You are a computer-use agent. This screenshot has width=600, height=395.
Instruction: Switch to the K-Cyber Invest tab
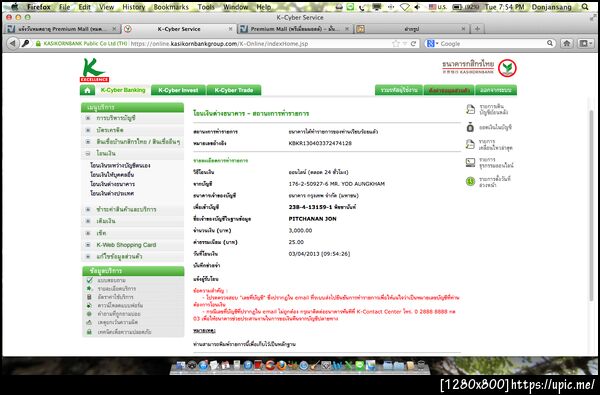(178, 90)
